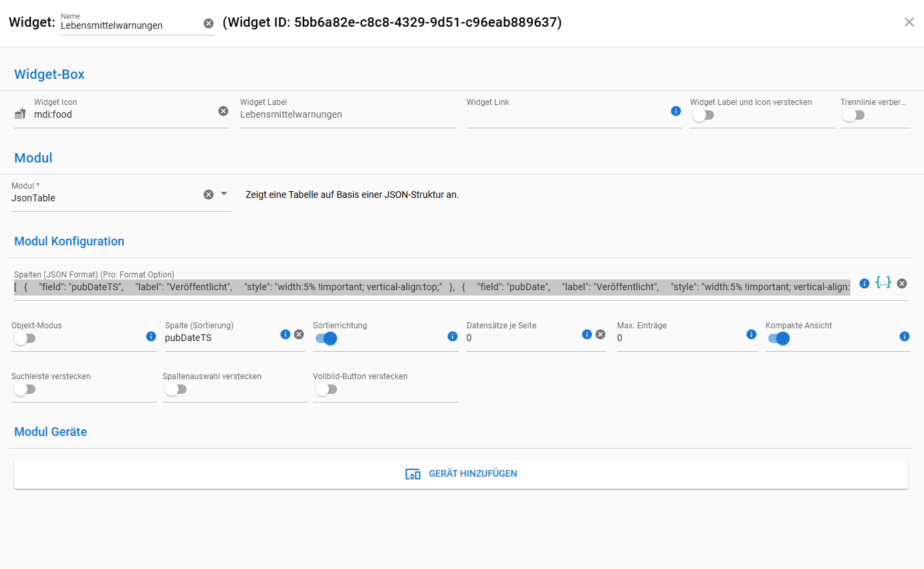The width and height of the screenshot is (924, 569).
Task: Show info for Spalte (Sortierung)
Action: click(x=285, y=334)
